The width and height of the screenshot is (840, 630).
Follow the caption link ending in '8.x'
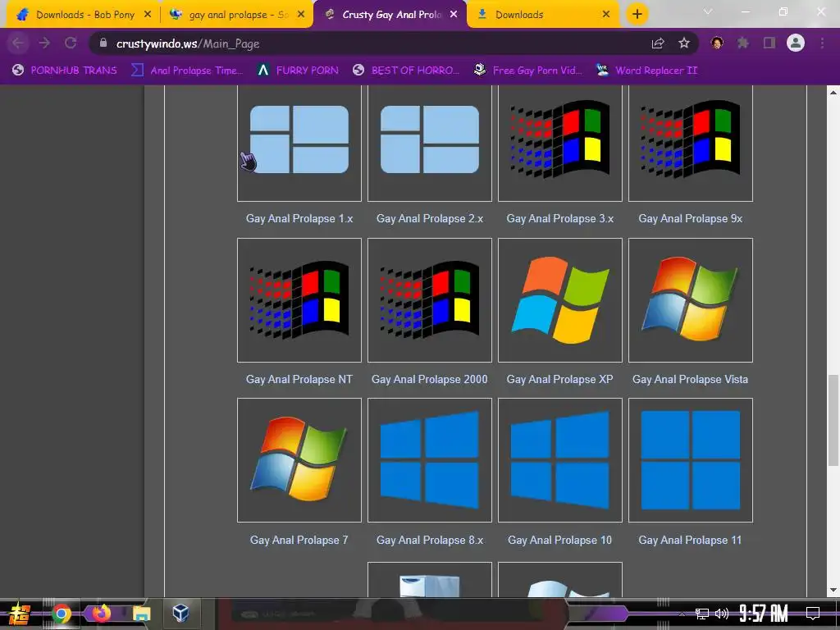click(x=430, y=540)
